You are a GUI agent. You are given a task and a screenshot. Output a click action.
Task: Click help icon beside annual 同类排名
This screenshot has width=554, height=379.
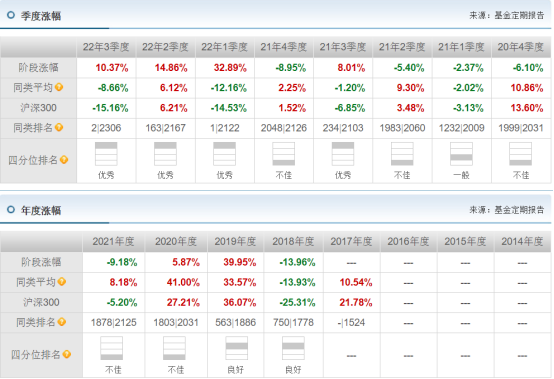click(62, 322)
